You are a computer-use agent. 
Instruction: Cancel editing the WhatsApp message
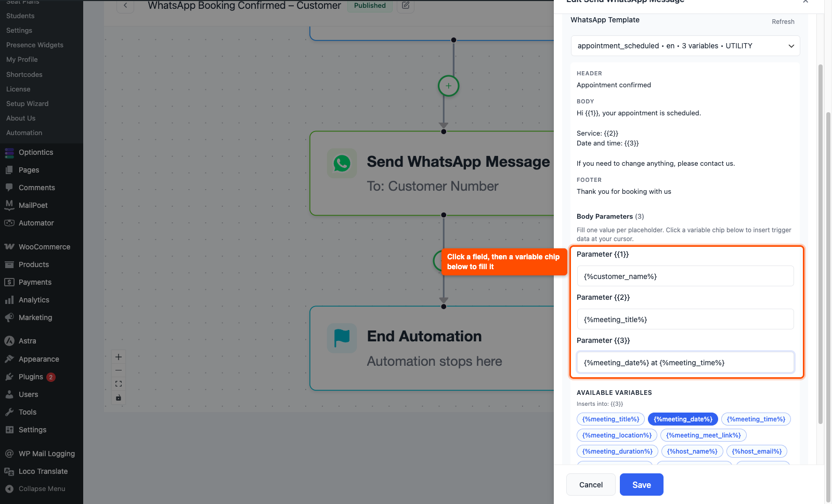(x=591, y=485)
